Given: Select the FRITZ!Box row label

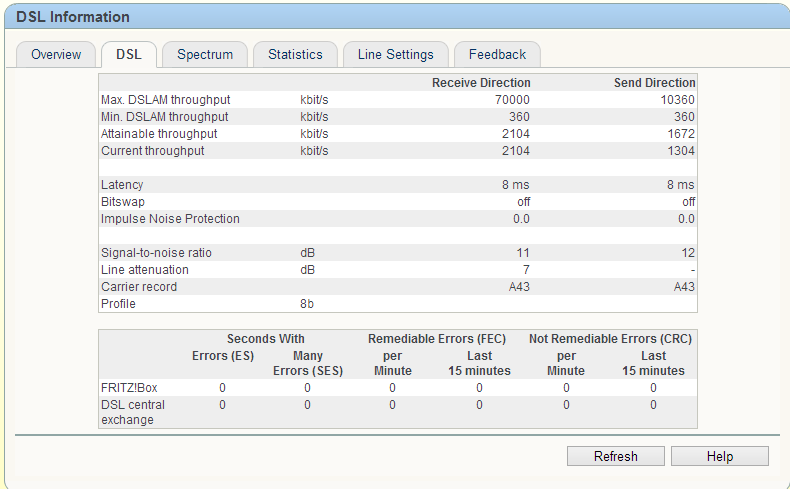Looking at the screenshot, I should click(127, 388).
